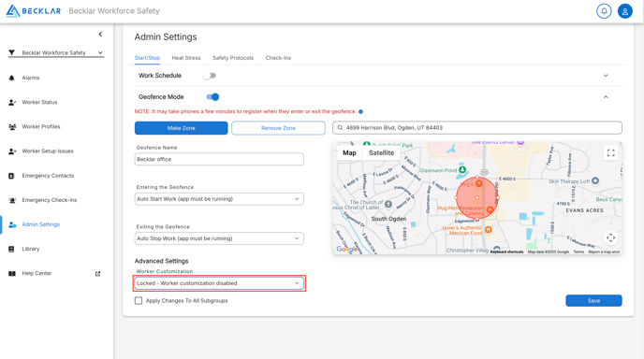Viewport: 644px width, 359px height.
Task: Click the Geofence Name input field
Action: tap(219, 159)
